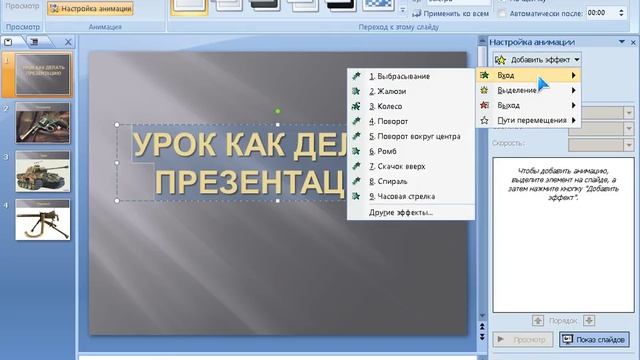Image resolution: width=640 pixels, height=360 pixels.
Task: Click the yellow star Выделение icon
Action: [x=484, y=90]
